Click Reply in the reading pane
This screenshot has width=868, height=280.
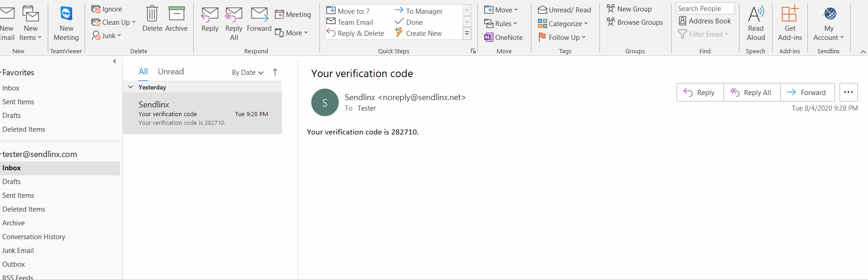tap(700, 92)
